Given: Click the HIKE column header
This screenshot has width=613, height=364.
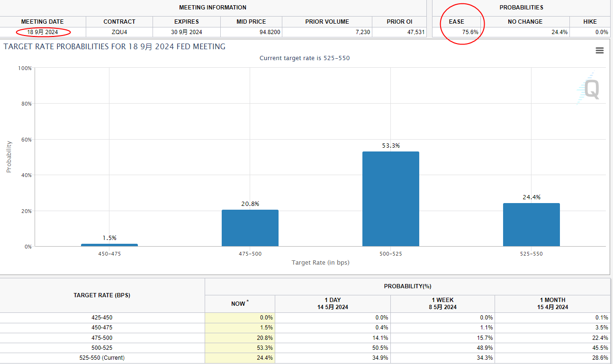Looking at the screenshot, I should tap(590, 22).
